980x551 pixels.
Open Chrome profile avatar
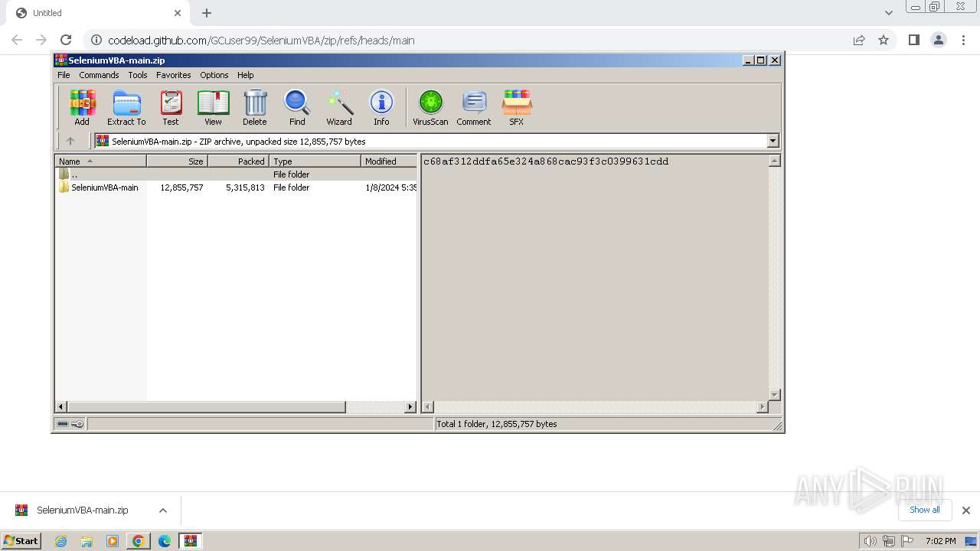point(938,40)
